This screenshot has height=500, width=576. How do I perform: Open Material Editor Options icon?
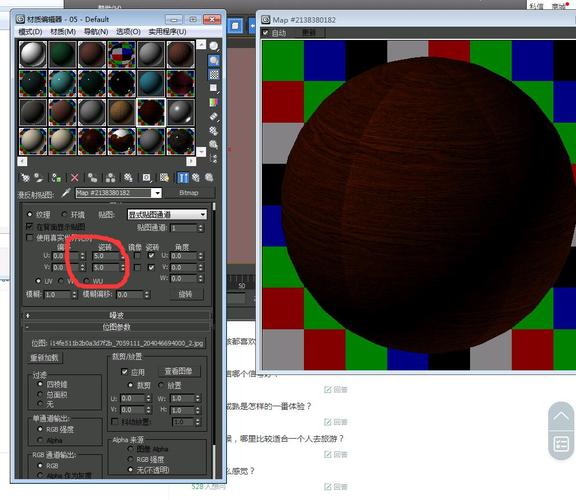[x=214, y=131]
